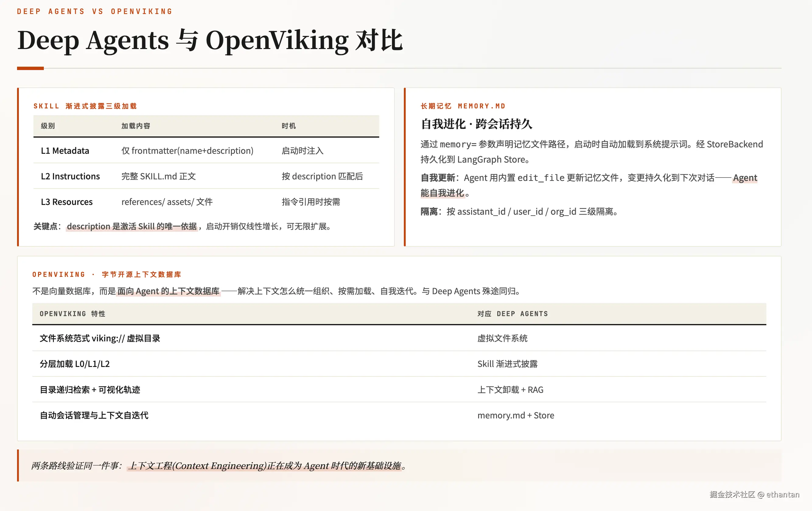Image resolution: width=812 pixels, height=511 pixels.
Task: Click the '指令引用时按需' cell
Action: coord(310,202)
